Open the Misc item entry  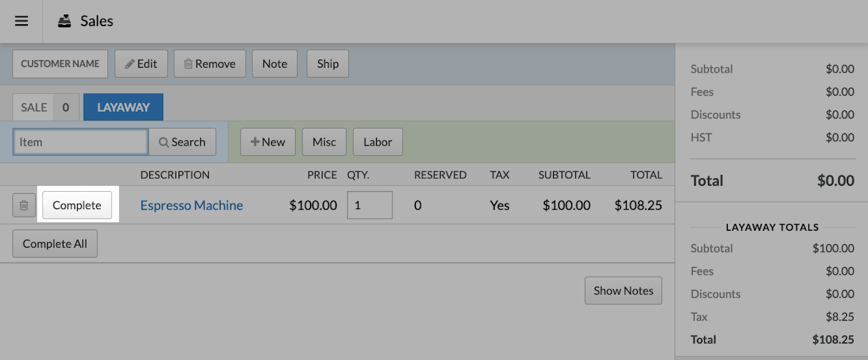click(x=324, y=142)
